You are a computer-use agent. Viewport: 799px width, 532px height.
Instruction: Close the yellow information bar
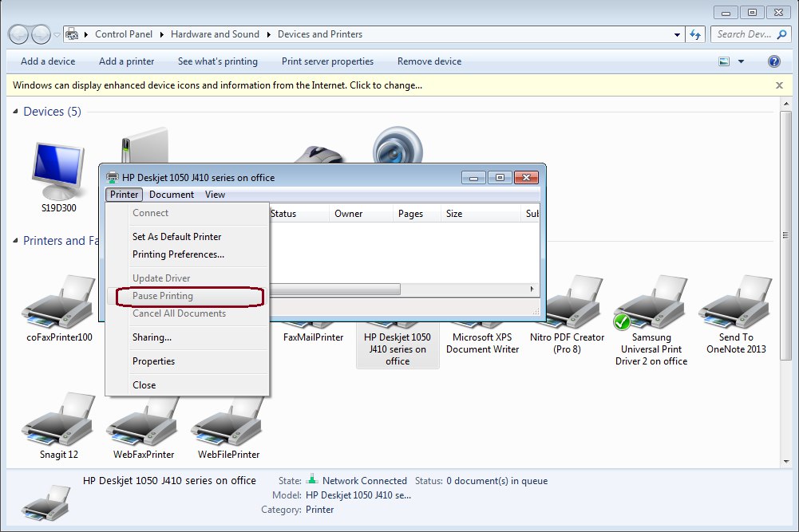tap(779, 85)
